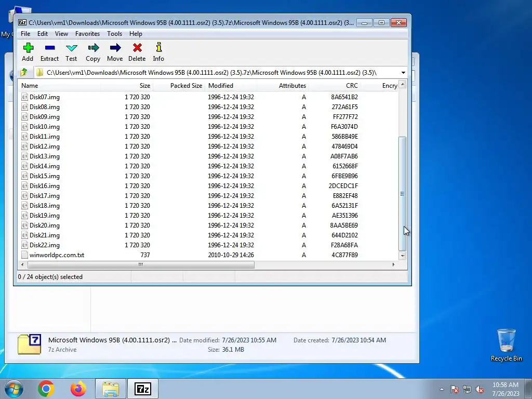Click the winworldpc.com.txt file icon
The image size is (532, 399).
click(x=24, y=255)
